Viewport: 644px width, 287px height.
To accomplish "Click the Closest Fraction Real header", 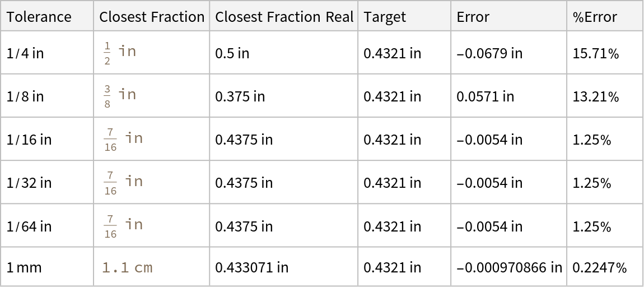I will pyautogui.click(x=284, y=17).
